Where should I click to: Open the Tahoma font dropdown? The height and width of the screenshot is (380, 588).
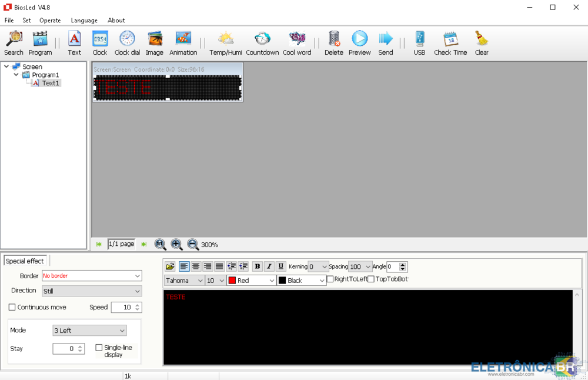point(185,281)
